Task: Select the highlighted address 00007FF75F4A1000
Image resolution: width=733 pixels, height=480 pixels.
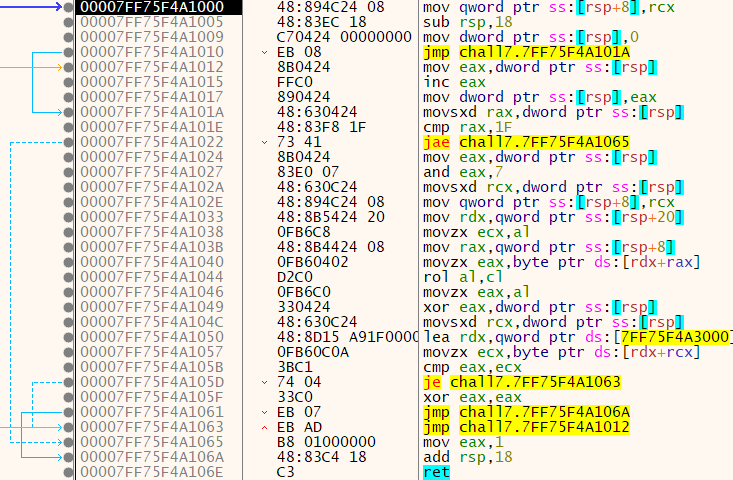Action: [152, 7]
